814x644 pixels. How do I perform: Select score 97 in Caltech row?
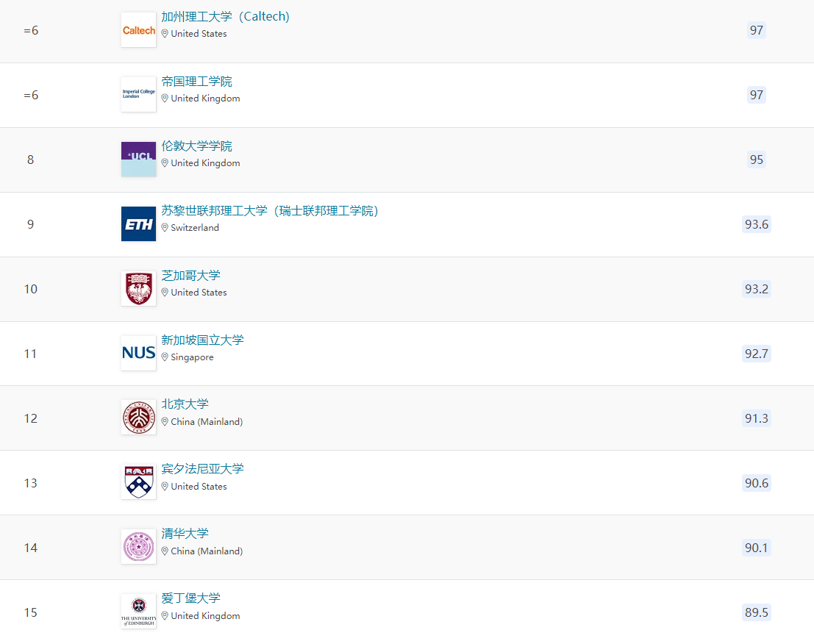pyautogui.click(x=757, y=30)
